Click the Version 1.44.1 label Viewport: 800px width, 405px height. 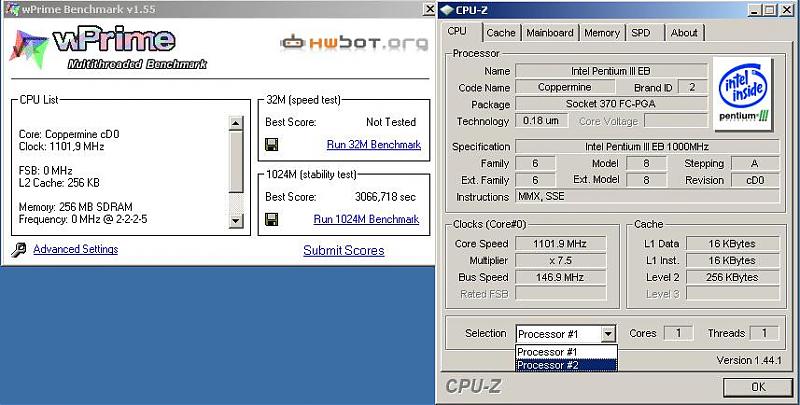point(748,360)
